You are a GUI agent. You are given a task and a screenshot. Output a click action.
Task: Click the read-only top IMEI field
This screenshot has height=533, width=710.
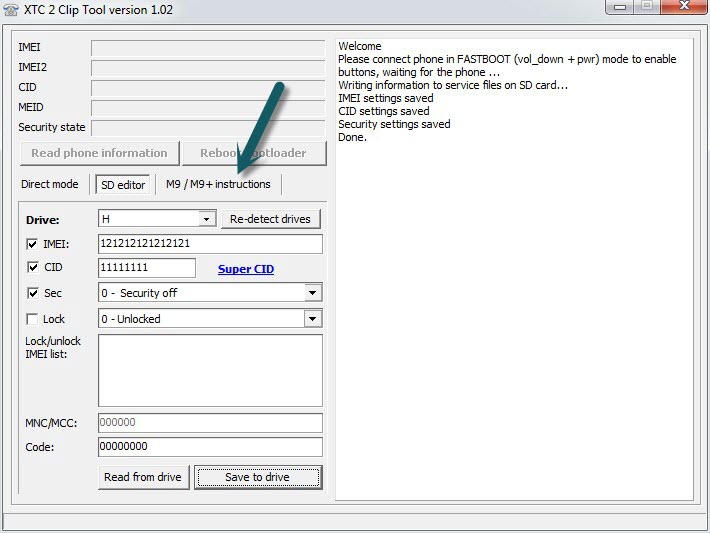[208, 48]
